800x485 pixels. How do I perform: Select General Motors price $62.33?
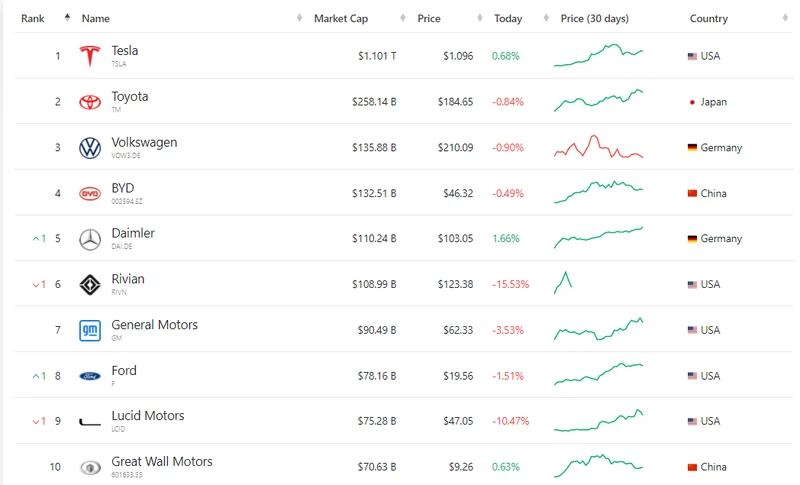pyautogui.click(x=458, y=330)
